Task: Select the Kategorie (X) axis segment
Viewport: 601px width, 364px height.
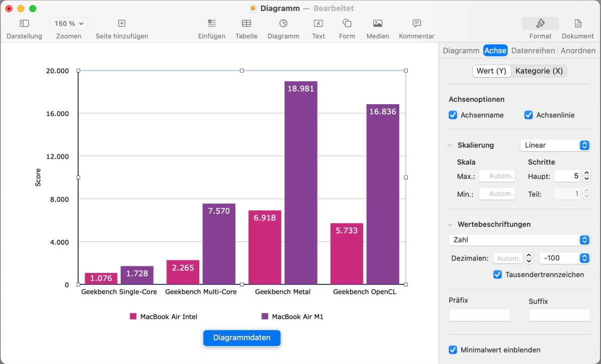Action: tap(539, 71)
